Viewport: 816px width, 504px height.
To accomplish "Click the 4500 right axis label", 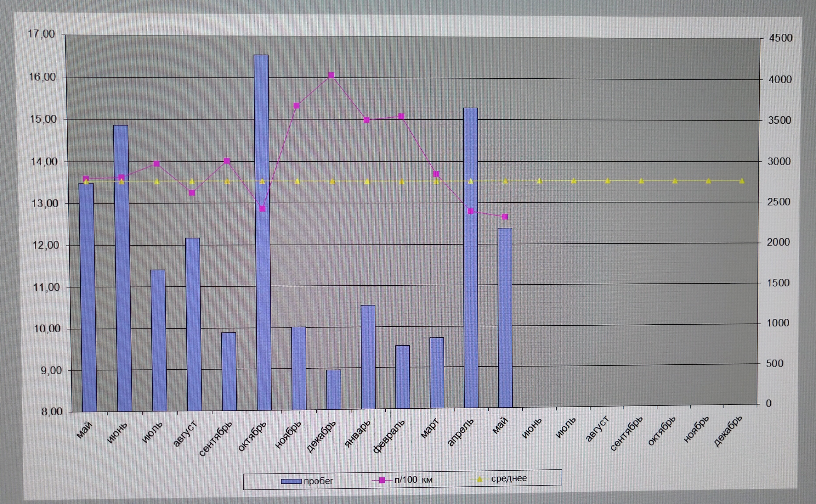I will [x=780, y=38].
